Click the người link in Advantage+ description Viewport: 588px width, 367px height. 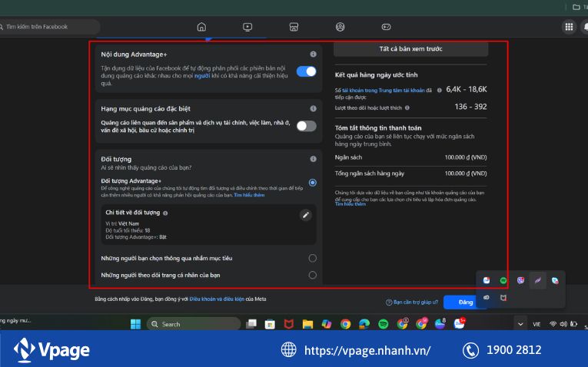[202, 76]
